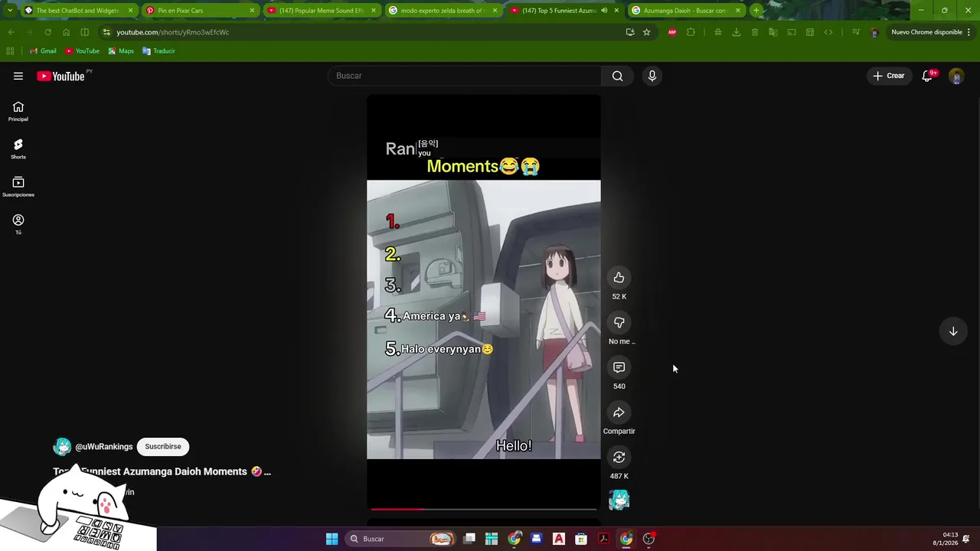Image resolution: width=980 pixels, height=551 pixels.
Task: Open a new browser tab
Action: click(x=756, y=11)
